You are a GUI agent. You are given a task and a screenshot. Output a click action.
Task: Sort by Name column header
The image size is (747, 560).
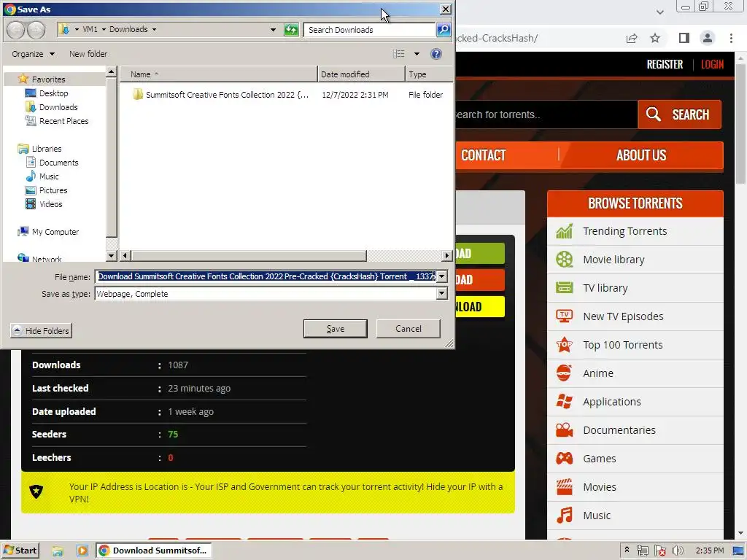tap(218, 74)
